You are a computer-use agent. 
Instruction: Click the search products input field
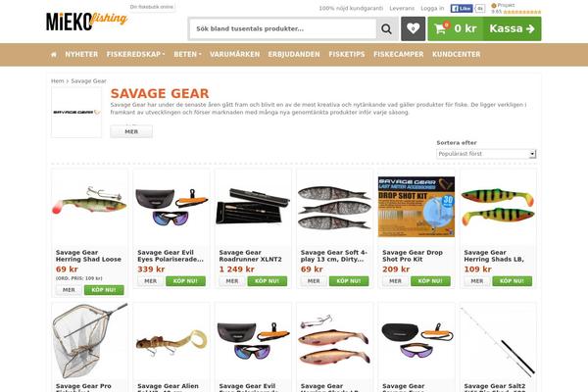click(283, 28)
